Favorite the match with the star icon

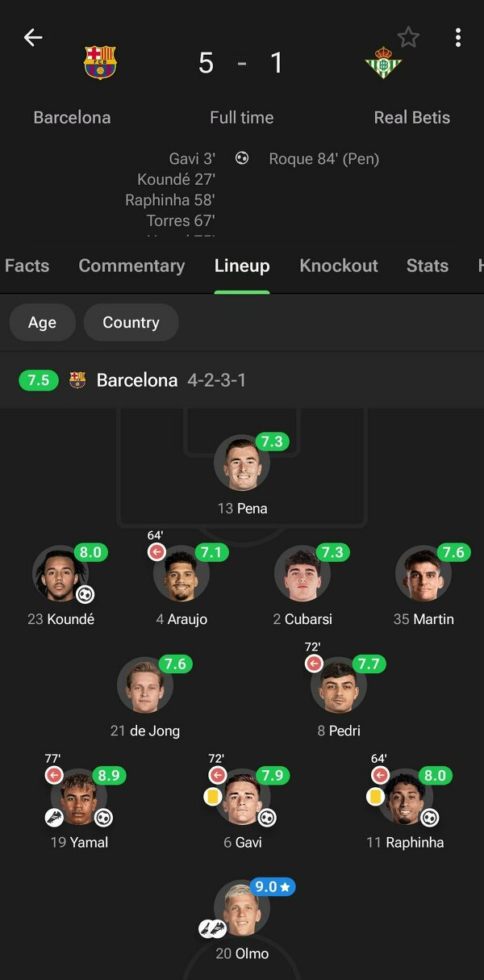(x=409, y=37)
